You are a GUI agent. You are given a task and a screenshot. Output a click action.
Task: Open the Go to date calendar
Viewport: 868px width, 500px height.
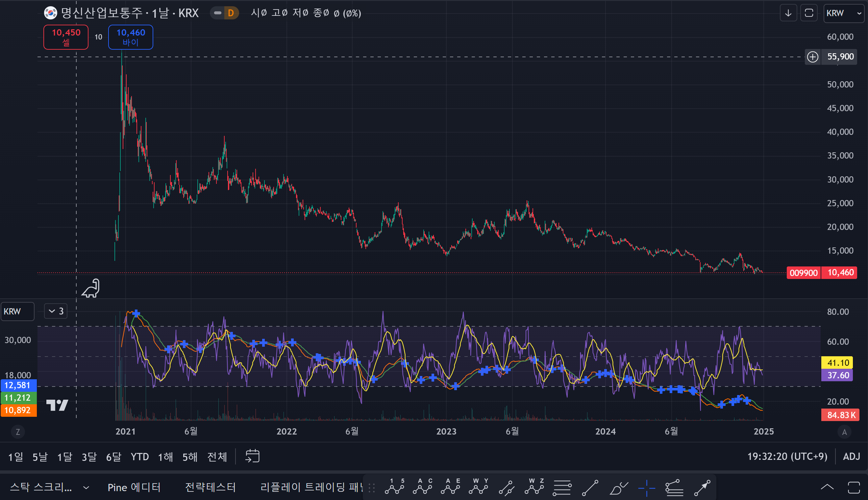click(252, 456)
